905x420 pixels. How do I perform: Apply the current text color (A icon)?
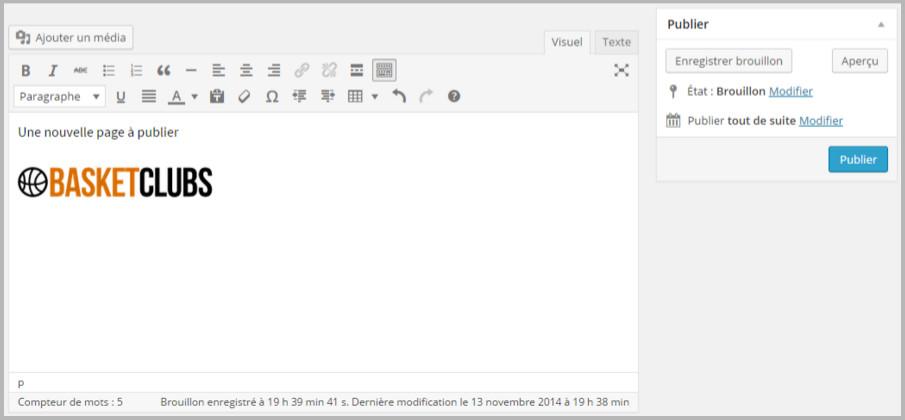click(x=176, y=96)
